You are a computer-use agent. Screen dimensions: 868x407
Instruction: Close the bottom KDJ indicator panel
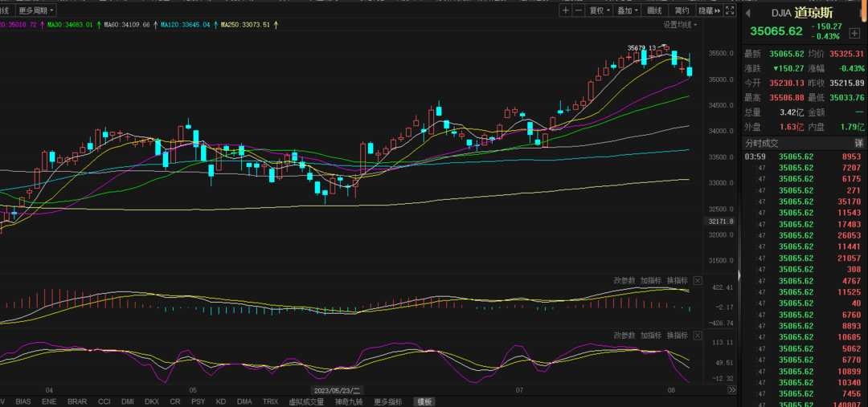pyautogui.click(x=698, y=336)
